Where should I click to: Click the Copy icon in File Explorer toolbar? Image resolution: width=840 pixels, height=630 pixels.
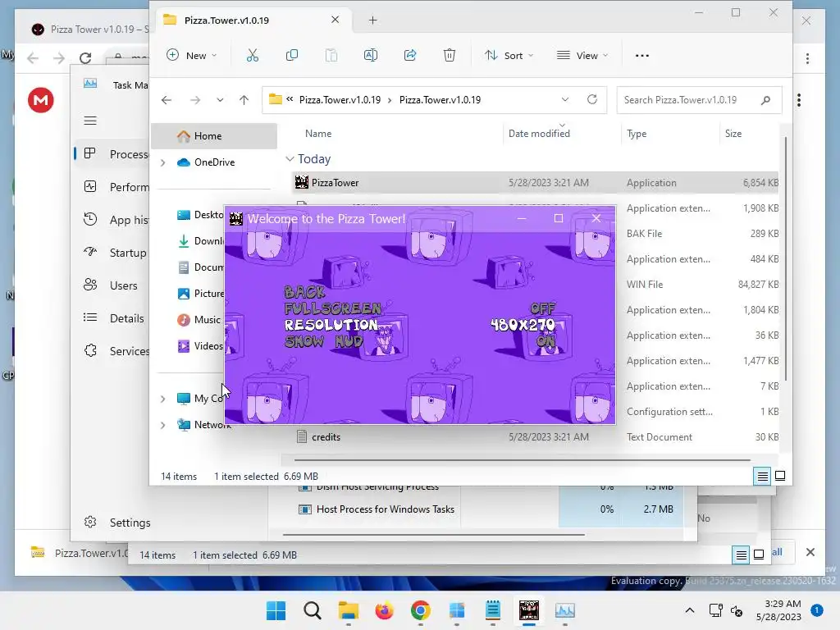(292, 55)
